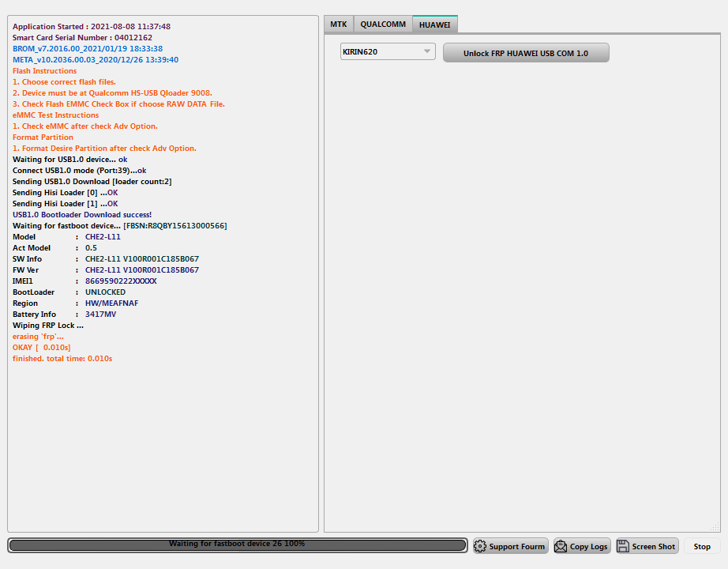Click Unlock FRP HUAWEI USB COM 1.0
728x569 pixels.
pos(526,53)
